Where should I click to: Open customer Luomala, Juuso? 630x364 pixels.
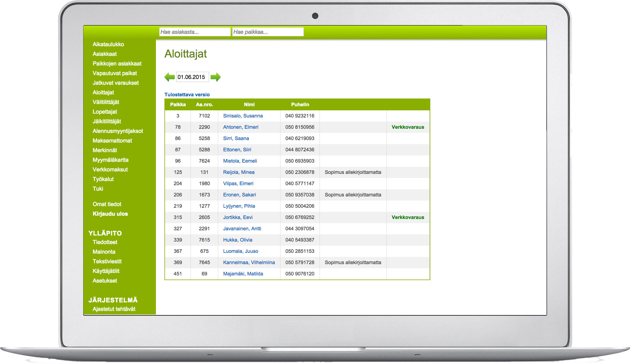(x=241, y=251)
